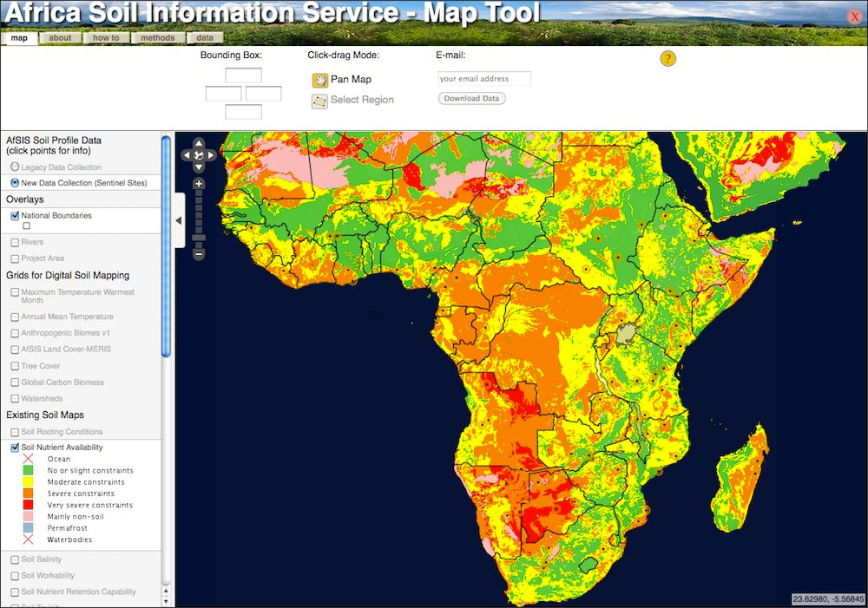
Task: Enable the Soil Rooting Conditions layer
Action: [x=15, y=431]
